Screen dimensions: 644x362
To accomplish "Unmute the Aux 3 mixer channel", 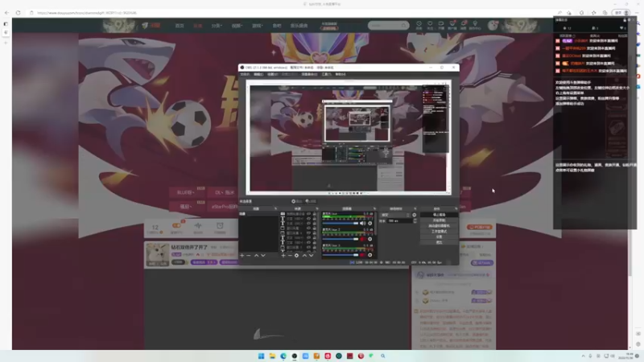I will coord(362,255).
